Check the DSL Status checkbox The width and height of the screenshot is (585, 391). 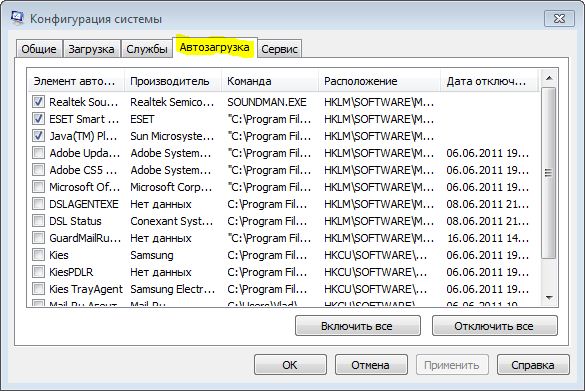[x=38, y=220]
